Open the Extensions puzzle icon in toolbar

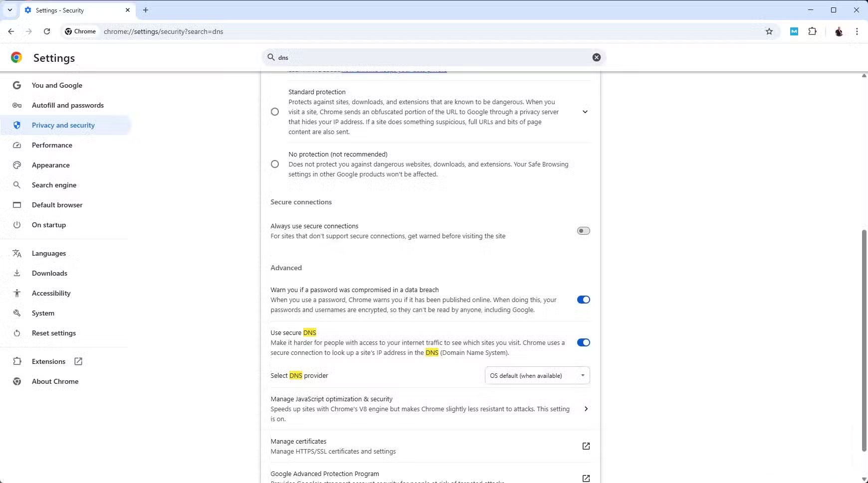(x=812, y=31)
